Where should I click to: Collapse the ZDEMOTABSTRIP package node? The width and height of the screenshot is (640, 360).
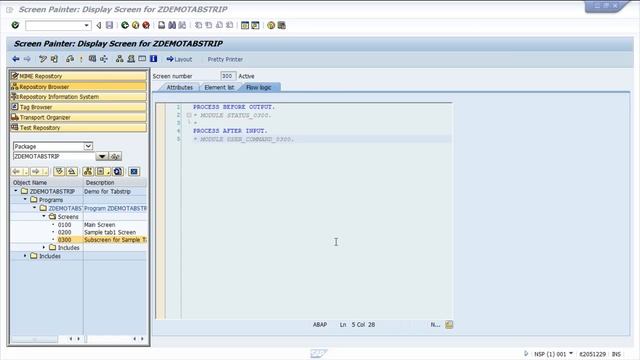[x=16, y=191]
